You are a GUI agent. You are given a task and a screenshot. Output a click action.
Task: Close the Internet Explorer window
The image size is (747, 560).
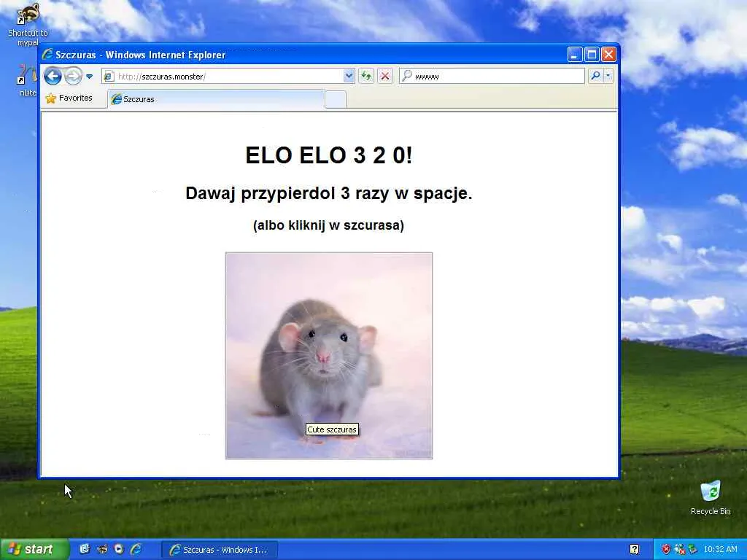tap(608, 55)
